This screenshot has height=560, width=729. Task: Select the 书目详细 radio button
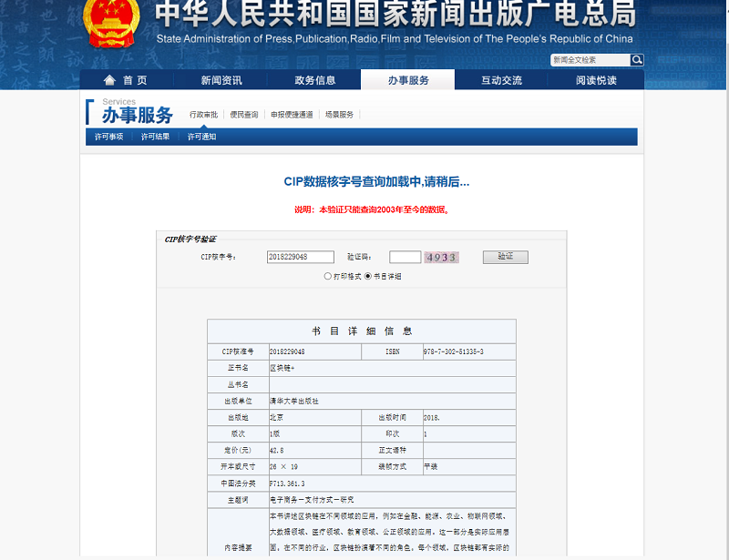click(x=368, y=276)
